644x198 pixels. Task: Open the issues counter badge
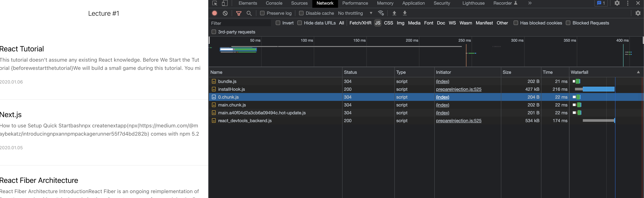(x=601, y=3)
